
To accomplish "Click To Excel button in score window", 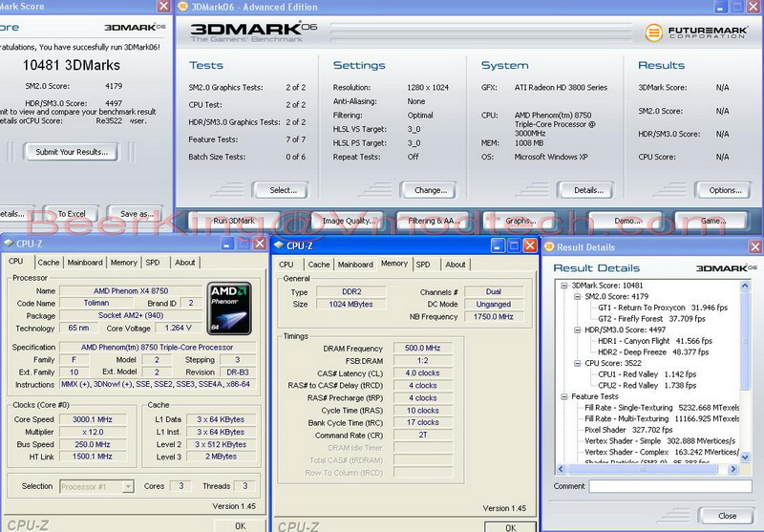I will point(71,214).
